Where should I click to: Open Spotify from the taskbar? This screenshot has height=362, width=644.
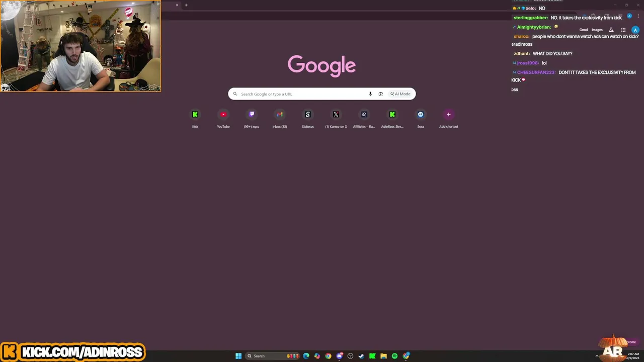tap(394, 356)
